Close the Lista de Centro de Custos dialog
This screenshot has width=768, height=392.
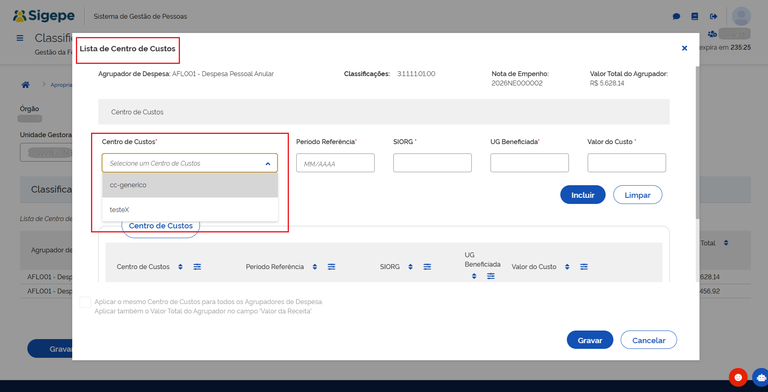(684, 48)
